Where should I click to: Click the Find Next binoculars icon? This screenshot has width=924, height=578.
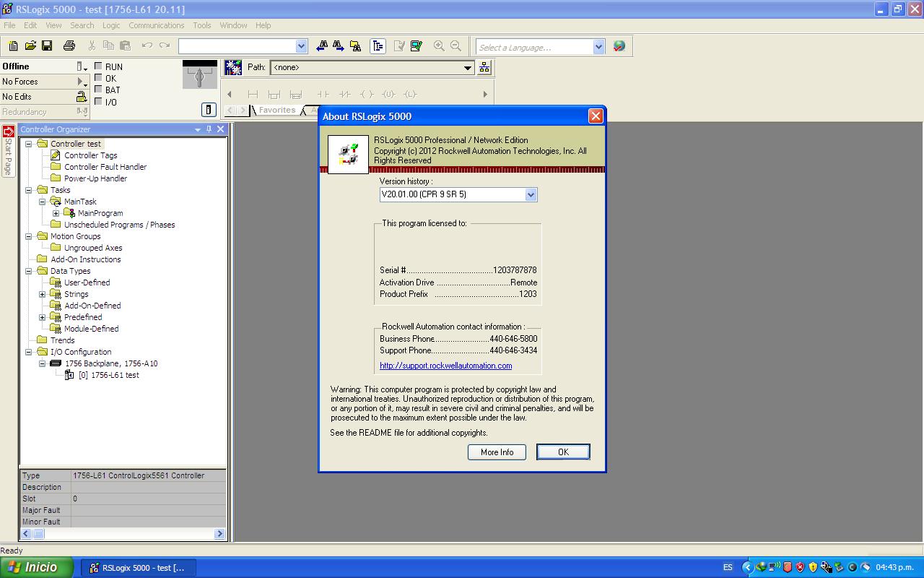(339, 46)
